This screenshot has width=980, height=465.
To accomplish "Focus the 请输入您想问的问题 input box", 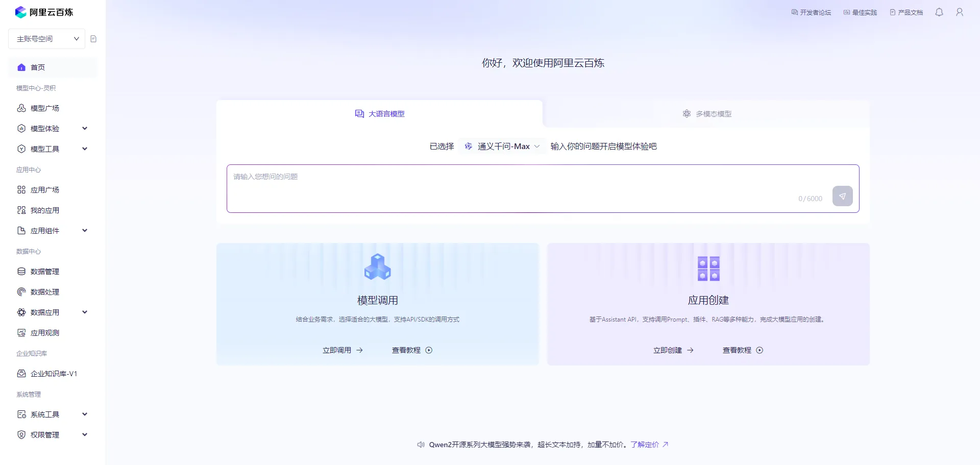I will pos(543,188).
